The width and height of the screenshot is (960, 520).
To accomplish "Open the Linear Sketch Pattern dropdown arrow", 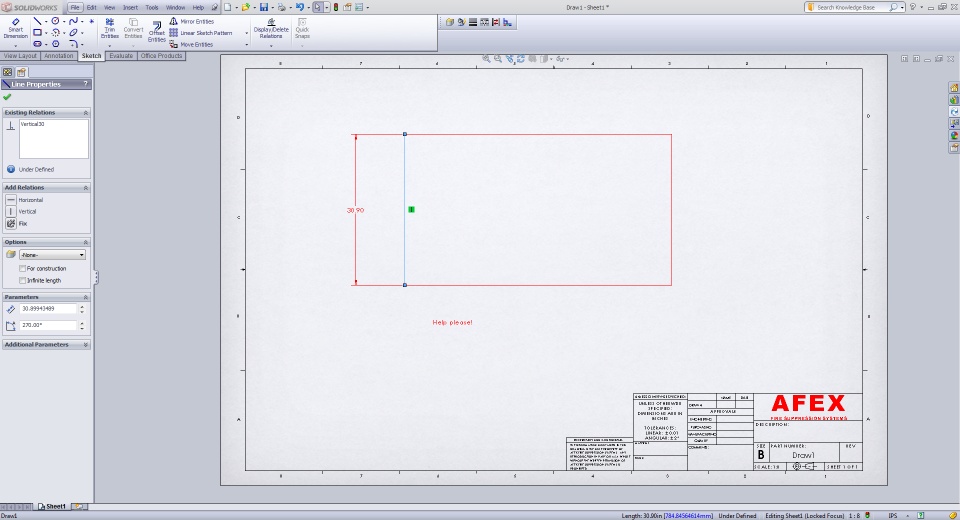I will 247,33.
